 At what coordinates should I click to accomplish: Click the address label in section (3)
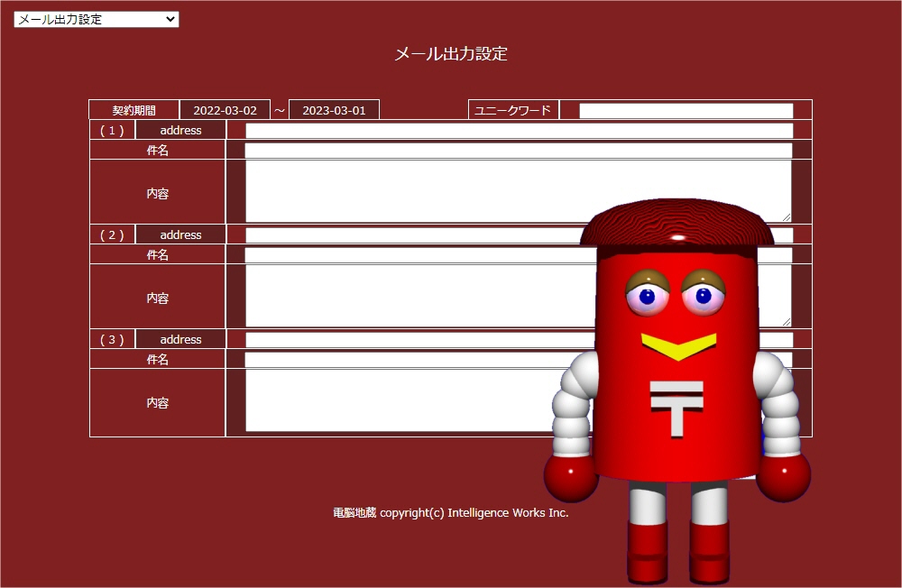click(x=180, y=340)
